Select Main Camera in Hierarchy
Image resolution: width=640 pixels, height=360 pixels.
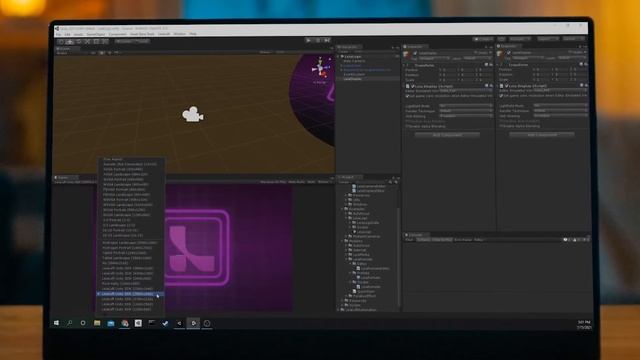click(x=354, y=61)
